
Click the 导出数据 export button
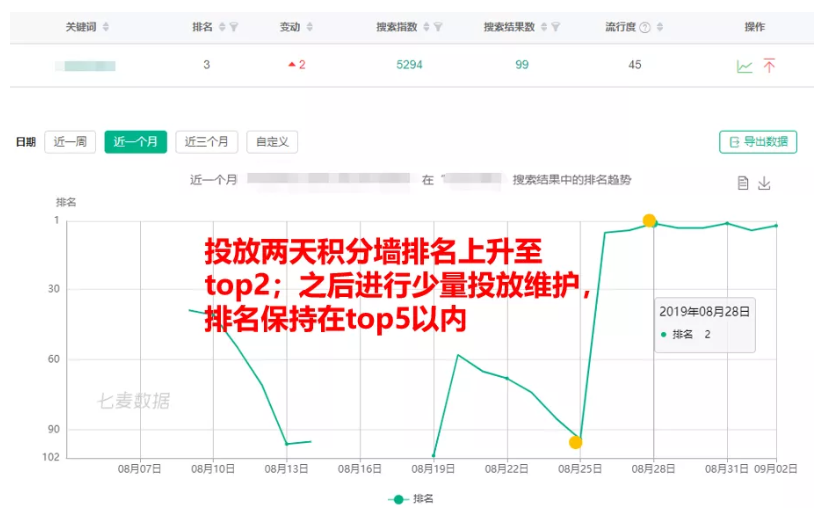(x=758, y=142)
